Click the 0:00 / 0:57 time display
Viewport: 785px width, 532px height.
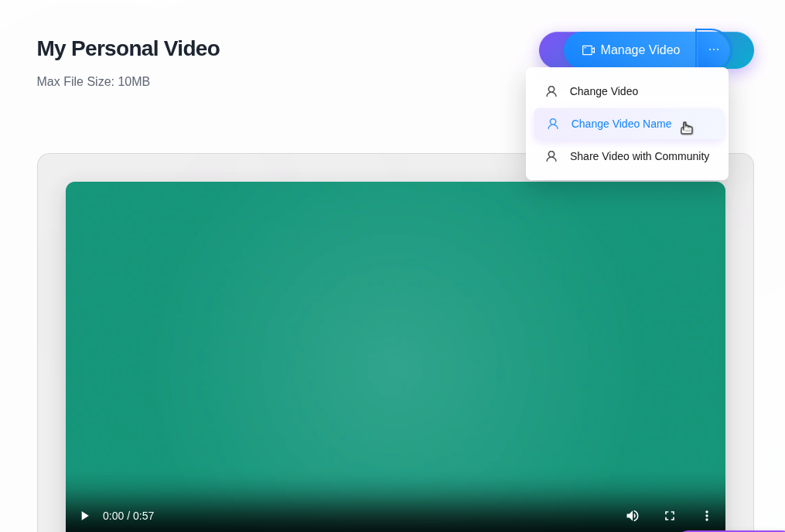tap(128, 516)
